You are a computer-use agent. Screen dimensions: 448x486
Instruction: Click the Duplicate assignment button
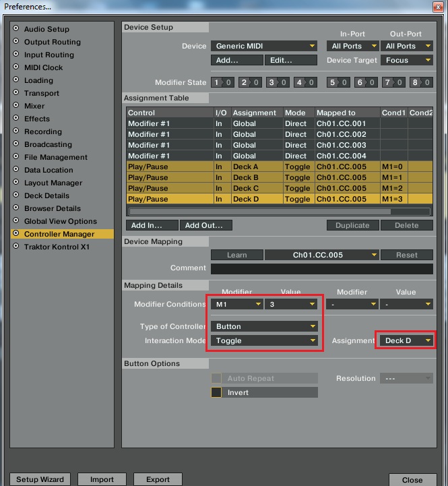[352, 225]
